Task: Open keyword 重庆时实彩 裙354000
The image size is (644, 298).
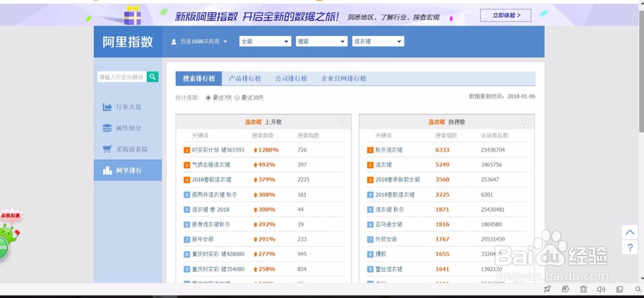Action: point(218,269)
